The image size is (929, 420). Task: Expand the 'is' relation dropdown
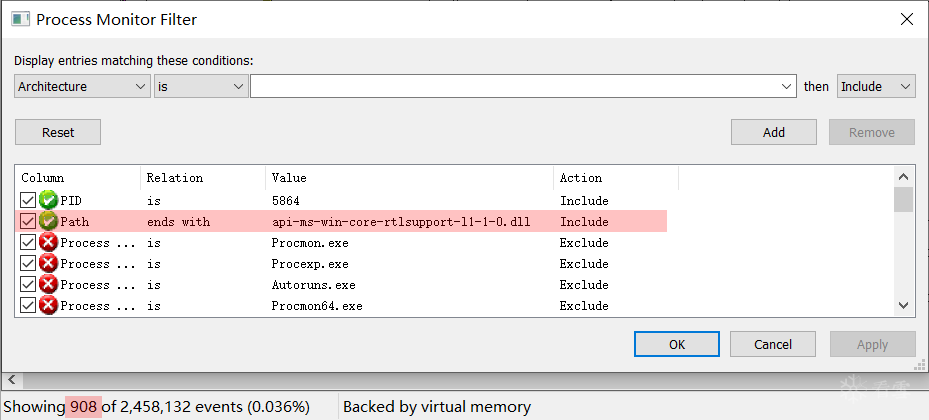pos(201,87)
